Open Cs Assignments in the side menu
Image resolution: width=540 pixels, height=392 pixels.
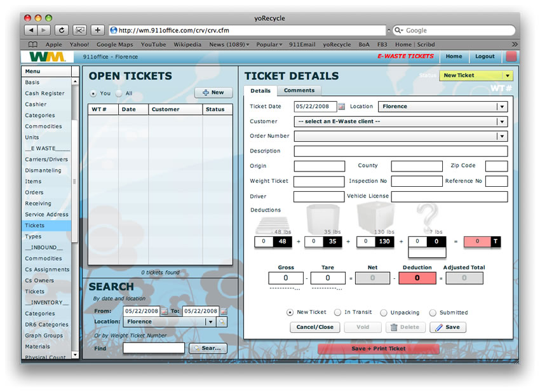(x=47, y=270)
